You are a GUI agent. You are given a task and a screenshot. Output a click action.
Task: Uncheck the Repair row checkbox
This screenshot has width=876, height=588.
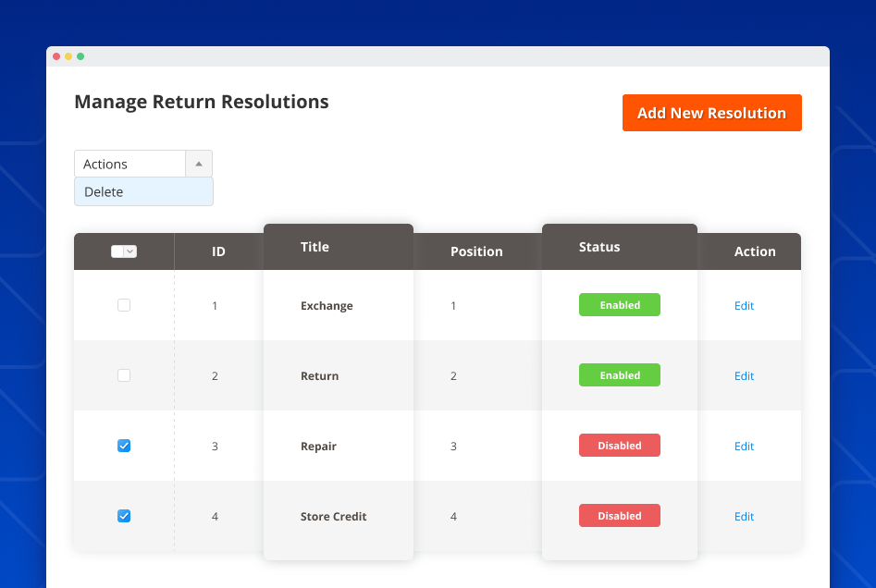(x=124, y=446)
